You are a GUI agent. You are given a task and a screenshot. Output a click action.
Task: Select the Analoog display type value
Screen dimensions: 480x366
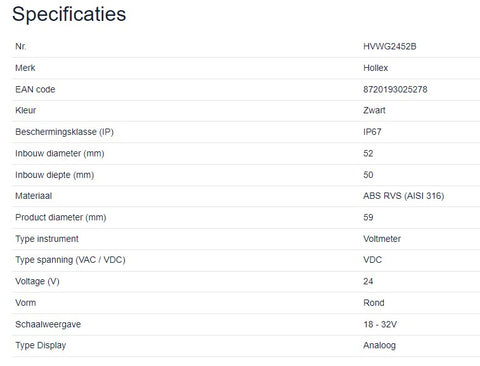379,345
